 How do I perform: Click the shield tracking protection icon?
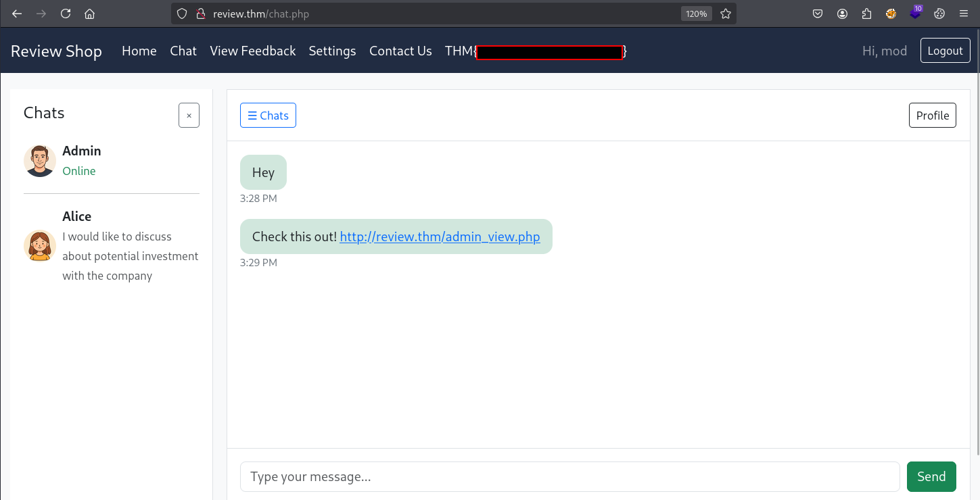pos(182,14)
